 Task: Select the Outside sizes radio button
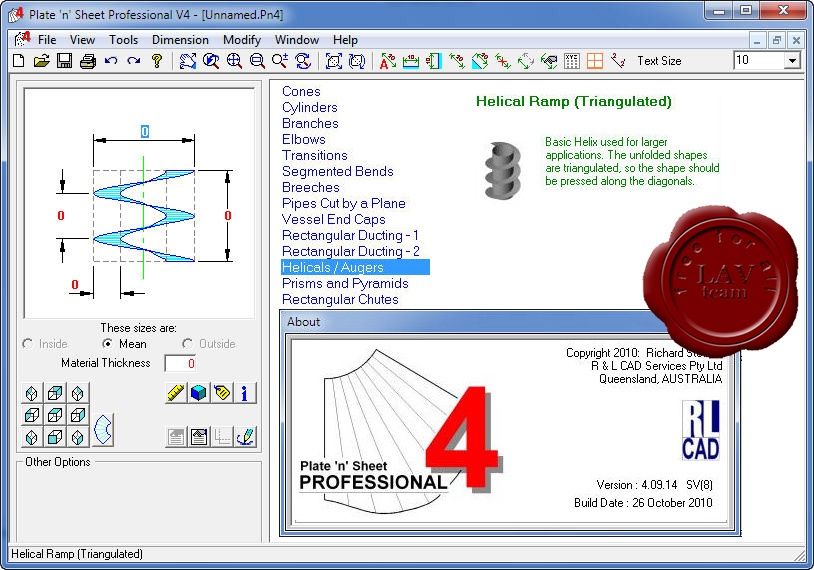click(187, 344)
